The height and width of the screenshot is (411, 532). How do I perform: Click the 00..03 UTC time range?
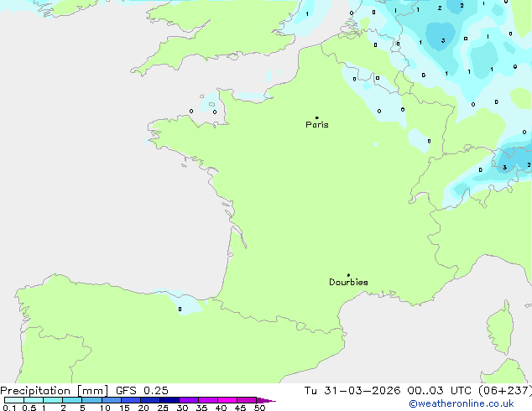pyautogui.click(x=440, y=391)
